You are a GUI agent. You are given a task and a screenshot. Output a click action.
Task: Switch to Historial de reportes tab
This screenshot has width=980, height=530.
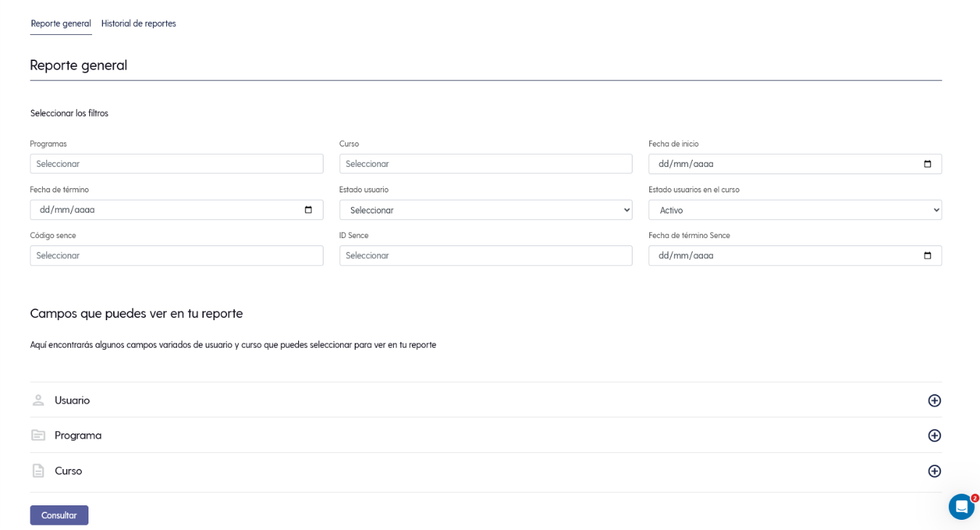point(139,23)
